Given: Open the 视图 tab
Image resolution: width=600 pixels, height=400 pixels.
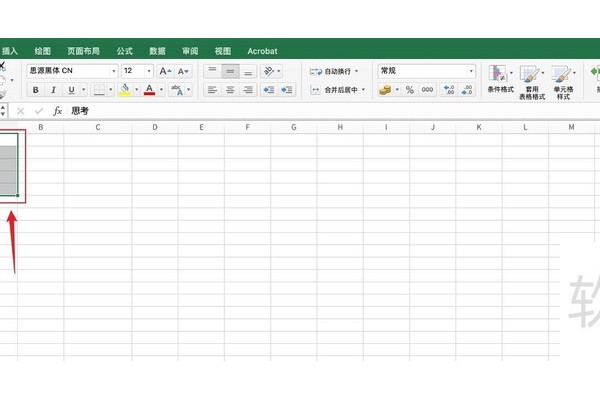Looking at the screenshot, I should click(223, 51).
